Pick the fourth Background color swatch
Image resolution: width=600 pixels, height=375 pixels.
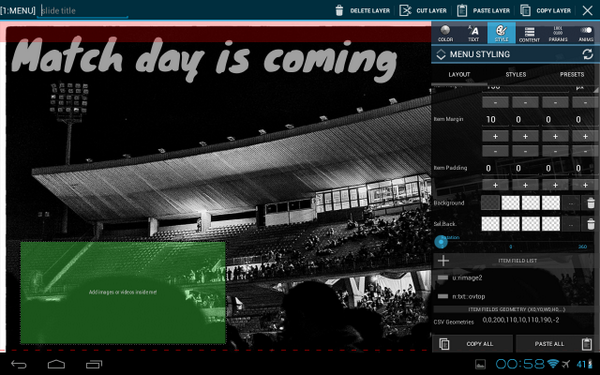pyautogui.click(x=551, y=203)
